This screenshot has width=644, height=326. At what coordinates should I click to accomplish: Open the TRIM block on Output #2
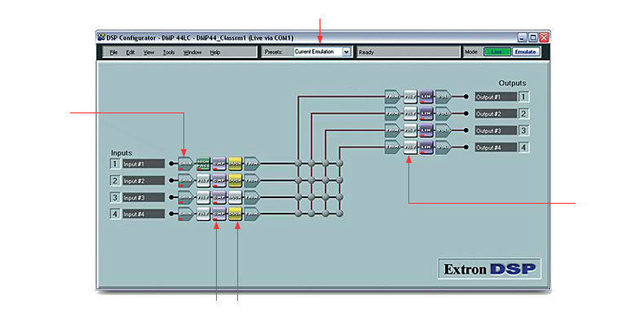tap(392, 113)
